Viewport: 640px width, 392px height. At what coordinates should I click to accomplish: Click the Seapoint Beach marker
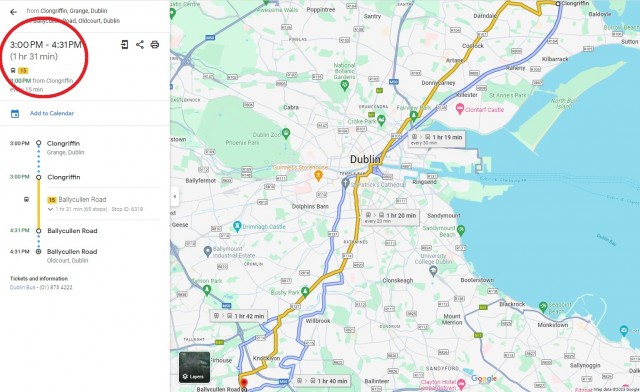(x=543, y=306)
